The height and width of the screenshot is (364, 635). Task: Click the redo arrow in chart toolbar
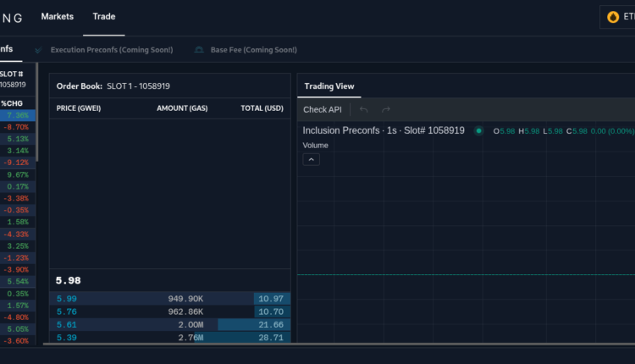coord(386,109)
